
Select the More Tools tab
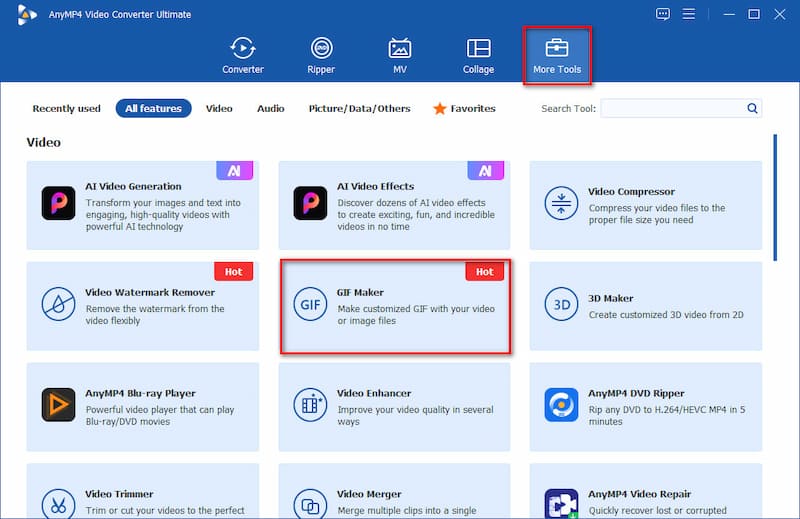pyautogui.click(x=557, y=55)
